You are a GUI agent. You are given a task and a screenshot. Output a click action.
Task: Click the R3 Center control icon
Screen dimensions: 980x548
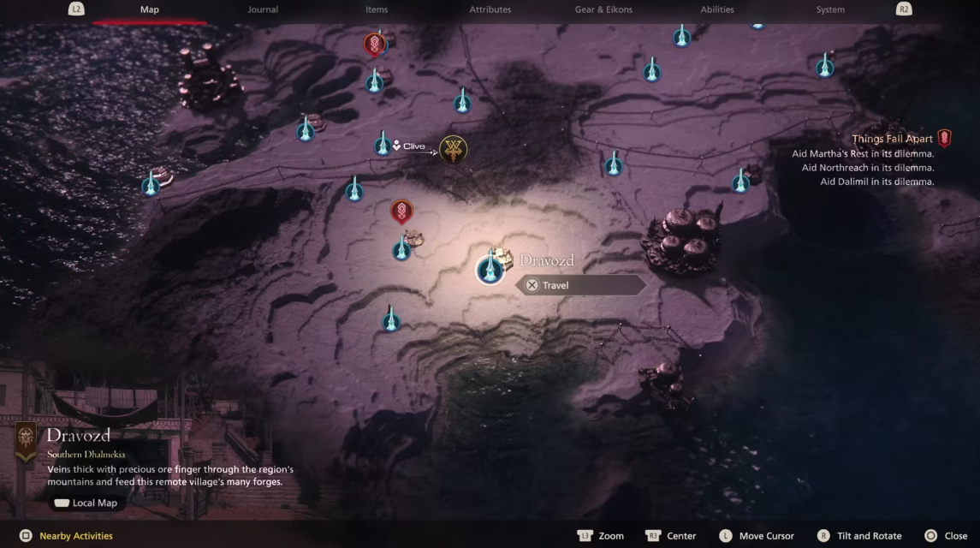point(652,535)
